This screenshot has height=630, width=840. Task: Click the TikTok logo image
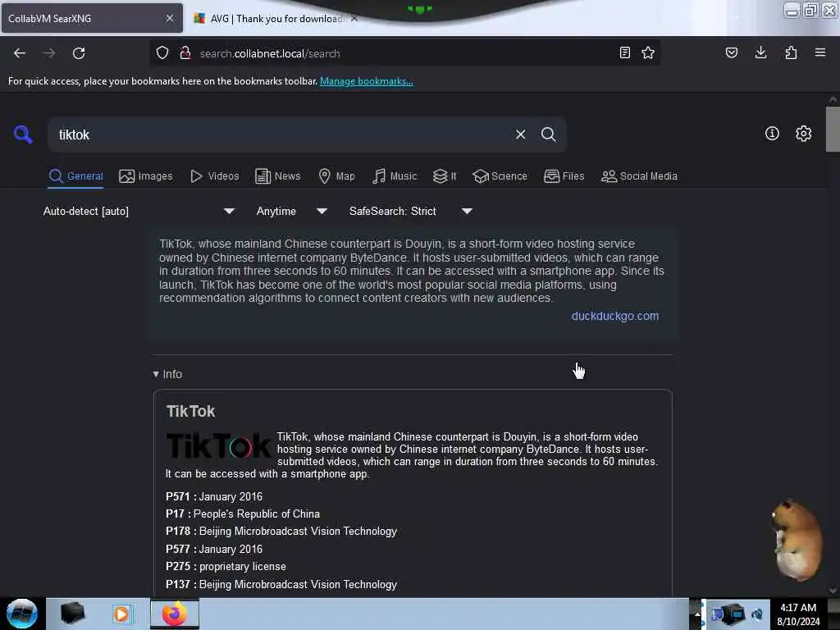pyautogui.click(x=218, y=445)
